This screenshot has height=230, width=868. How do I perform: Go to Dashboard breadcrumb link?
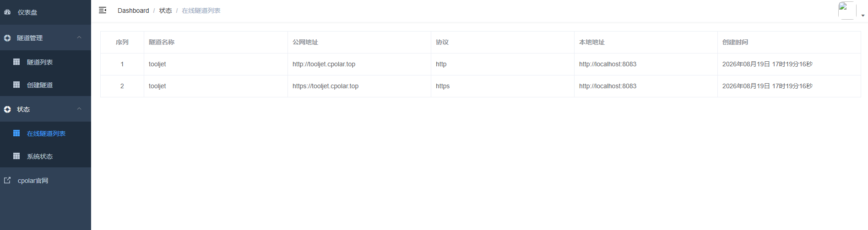(133, 11)
